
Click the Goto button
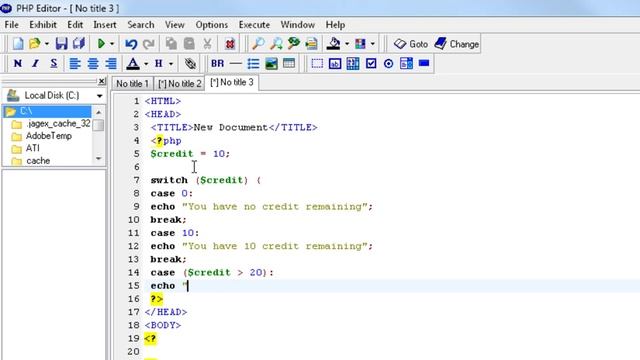(411, 44)
